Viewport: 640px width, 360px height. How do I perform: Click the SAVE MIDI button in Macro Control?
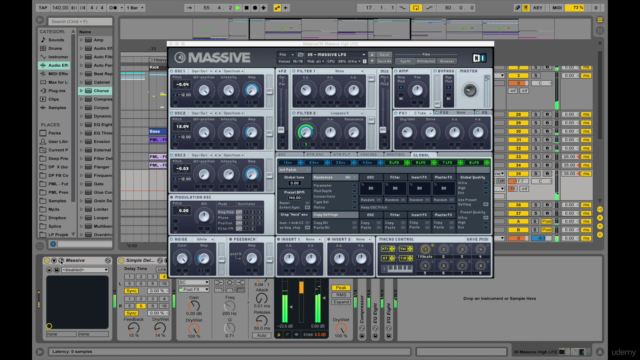pos(477,240)
